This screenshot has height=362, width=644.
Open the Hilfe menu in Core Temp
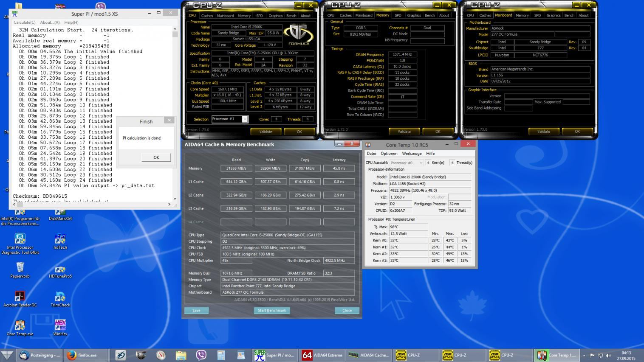pyautogui.click(x=430, y=153)
